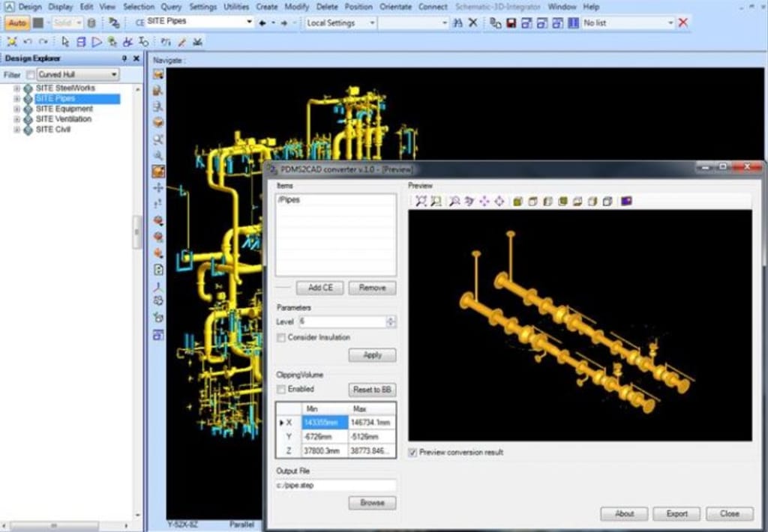Click the pan/move view icon in preview toolbar

484,201
